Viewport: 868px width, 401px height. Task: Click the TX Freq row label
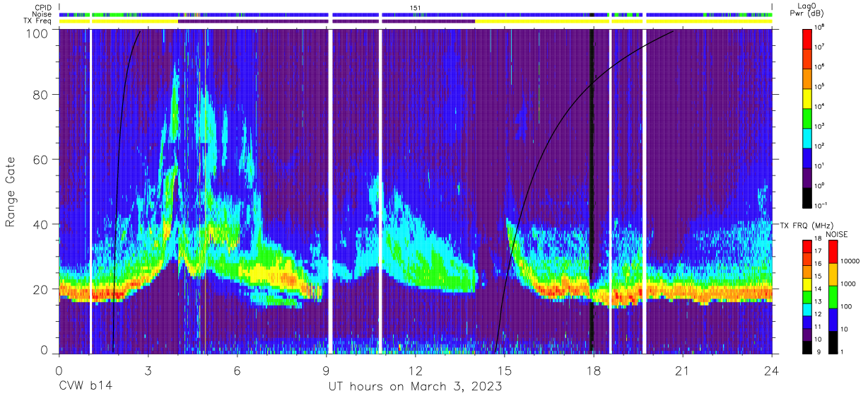point(37,21)
